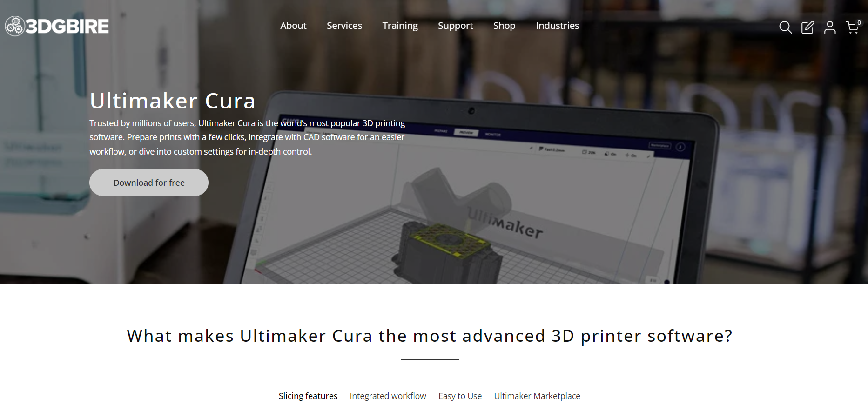Open the Support menu
Screen dimensions: 868x406
455,26
